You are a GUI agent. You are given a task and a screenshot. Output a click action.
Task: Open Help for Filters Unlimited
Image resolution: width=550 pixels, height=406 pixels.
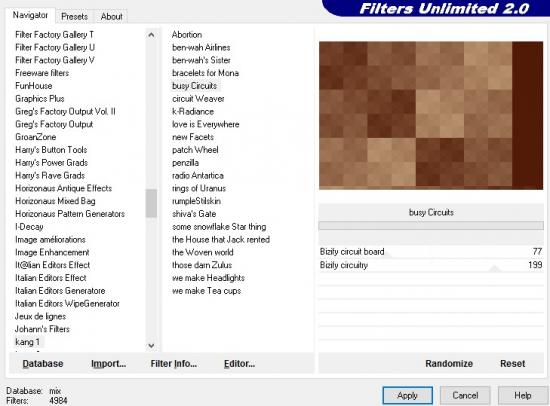(x=523, y=396)
